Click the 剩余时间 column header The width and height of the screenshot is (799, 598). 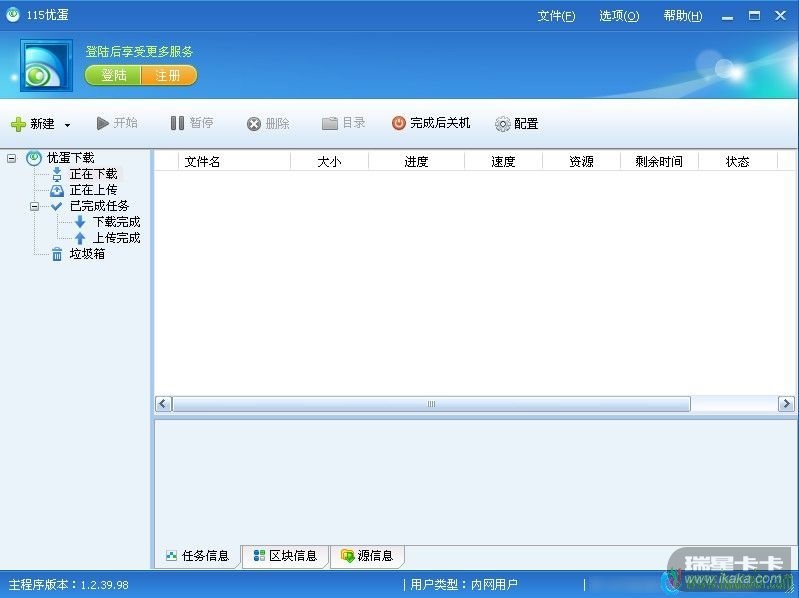(x=659, y=161)
